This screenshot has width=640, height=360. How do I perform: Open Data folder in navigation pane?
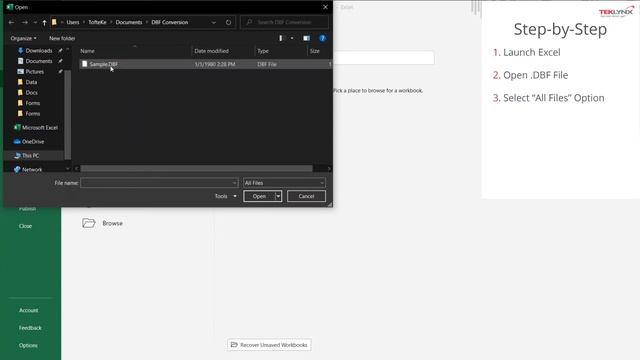coord(31,82)
